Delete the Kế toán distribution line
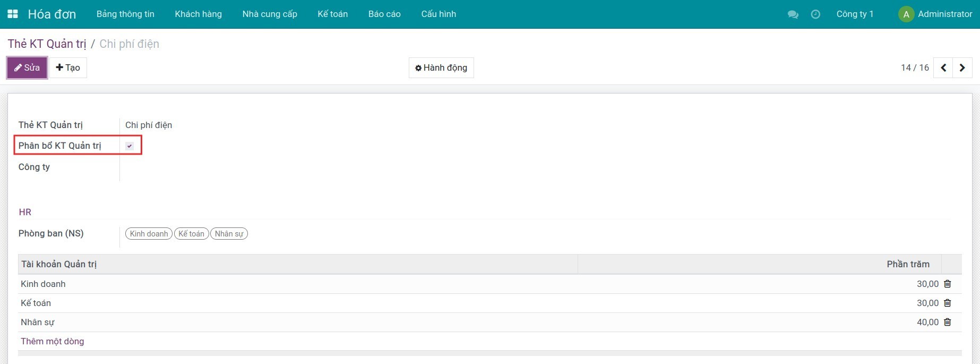 (x=947, y=303)
